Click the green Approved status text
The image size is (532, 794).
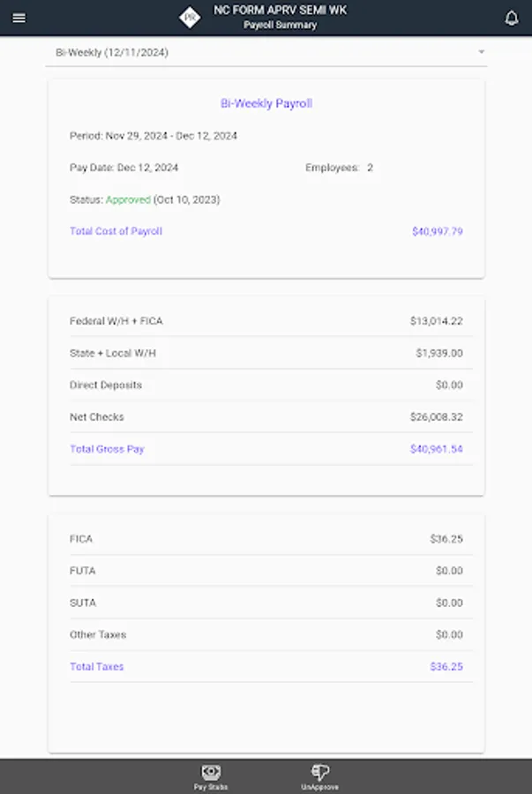pos(128,199)
